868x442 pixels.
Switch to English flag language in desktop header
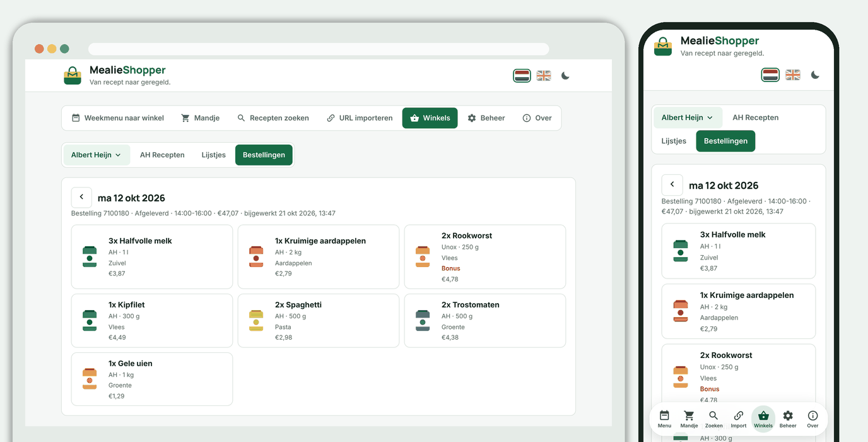[x=544, y=76]
